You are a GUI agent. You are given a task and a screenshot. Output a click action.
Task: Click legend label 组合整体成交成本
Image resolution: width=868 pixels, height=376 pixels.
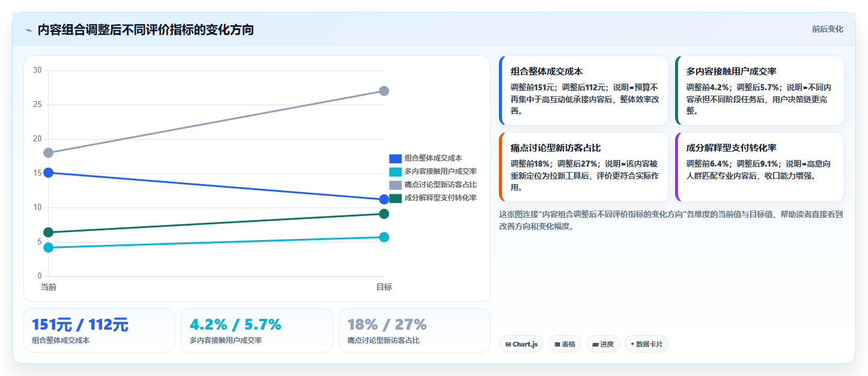tap(433, 158)
